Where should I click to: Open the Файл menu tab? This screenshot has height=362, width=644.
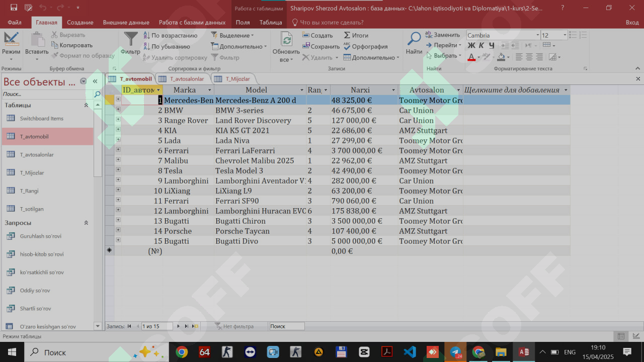tap(15, 23)
